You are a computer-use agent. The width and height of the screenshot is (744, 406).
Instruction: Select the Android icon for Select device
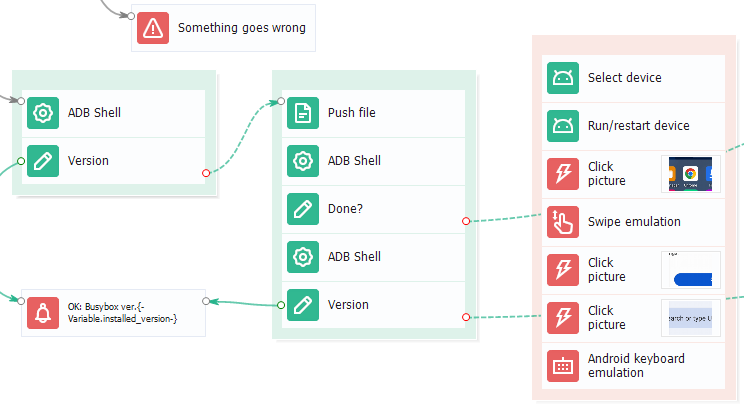click(563, 78)
